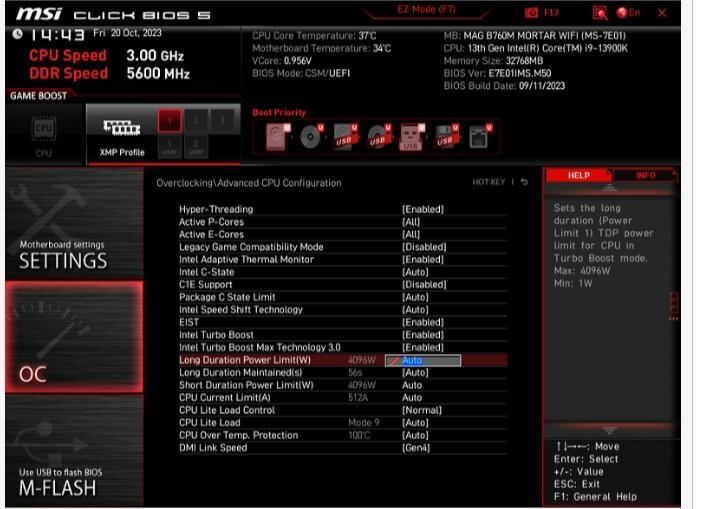Viewport: 720px width, 509px height.
Task: Toggle Intel Turbo Boost Max Technology 3.0
Action: (423, 347)
